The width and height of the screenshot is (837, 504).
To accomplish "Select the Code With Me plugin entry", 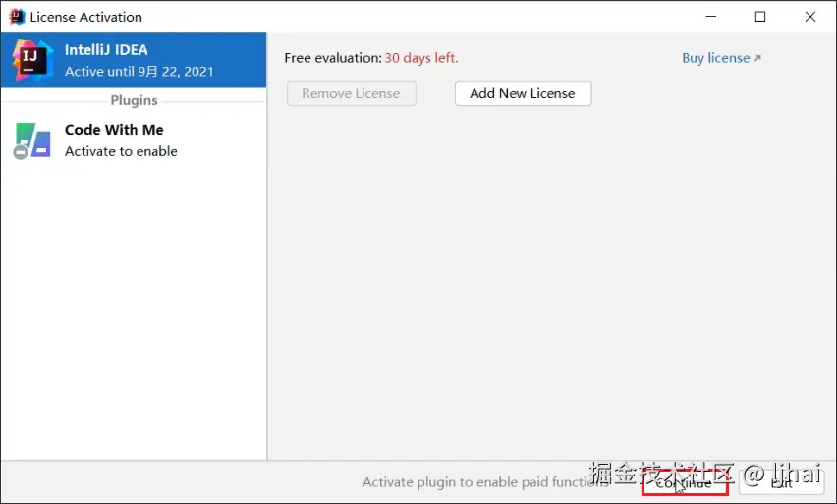I will [134, 140].
